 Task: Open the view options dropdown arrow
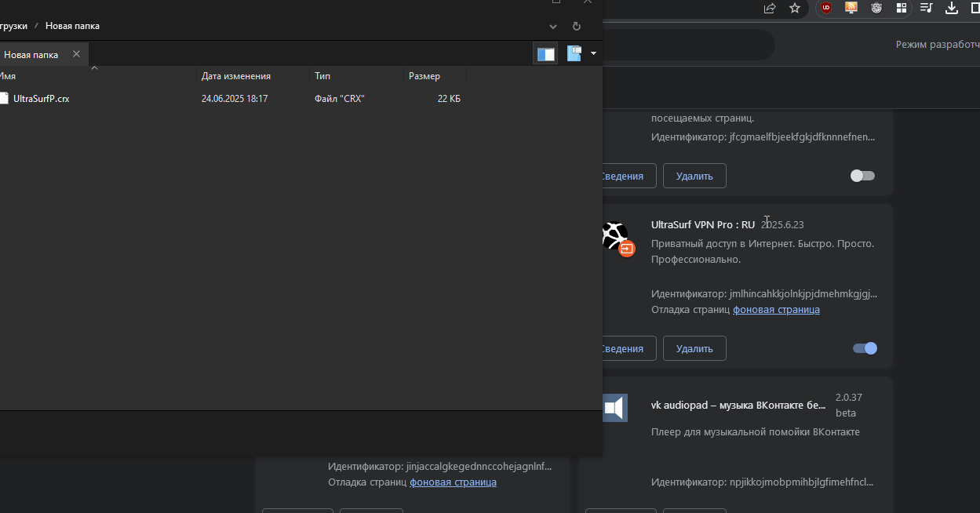pyautogui.click(x=593, y=53)
